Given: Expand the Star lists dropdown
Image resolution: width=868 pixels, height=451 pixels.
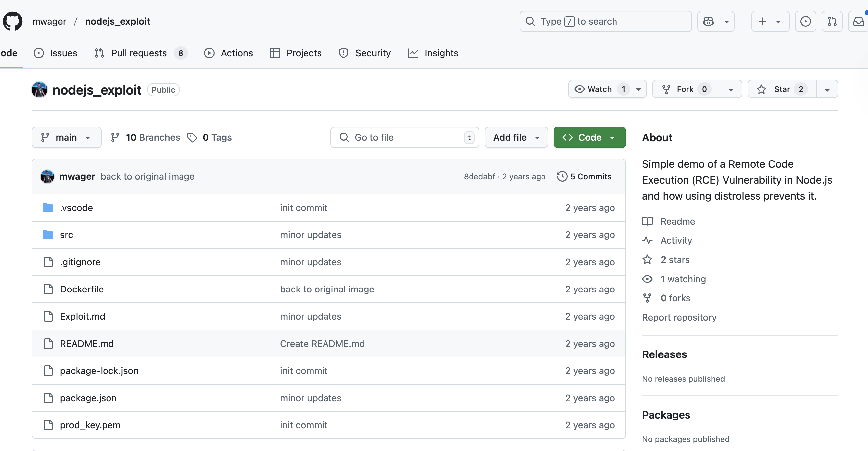Looking at the screenshot, I should point(827,89).
